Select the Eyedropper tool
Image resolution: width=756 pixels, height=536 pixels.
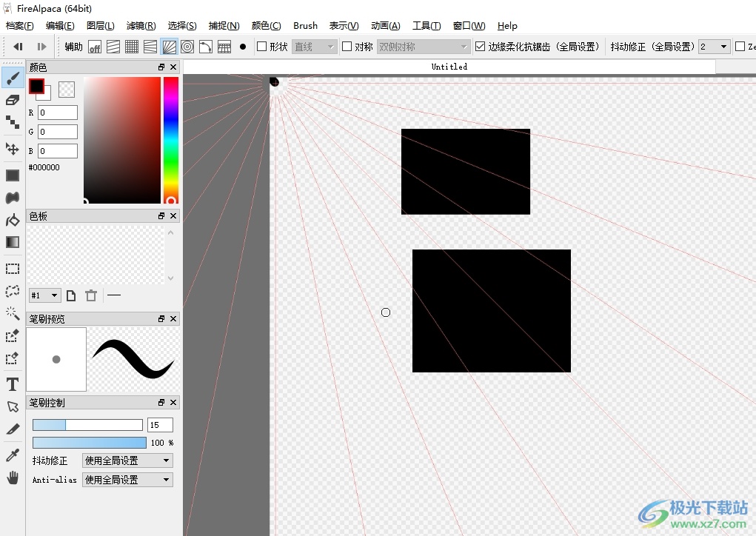(13, 455)
